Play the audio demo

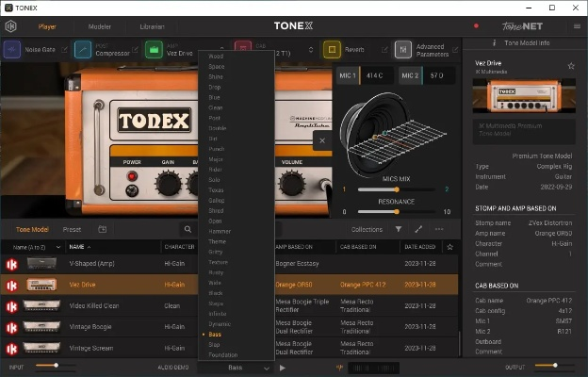(x=282, y=368)
